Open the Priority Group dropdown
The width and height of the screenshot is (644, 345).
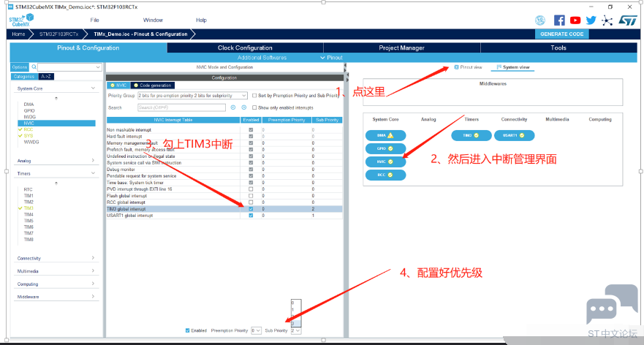pyautogui.click(x=192, y=95)
